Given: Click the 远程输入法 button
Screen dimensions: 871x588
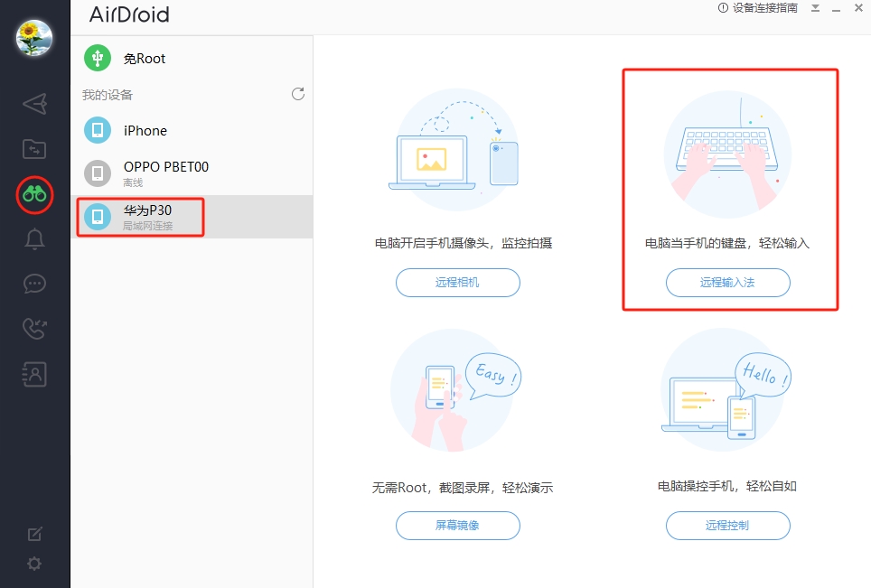Looking at the screenshot, I should pos(727,283).
